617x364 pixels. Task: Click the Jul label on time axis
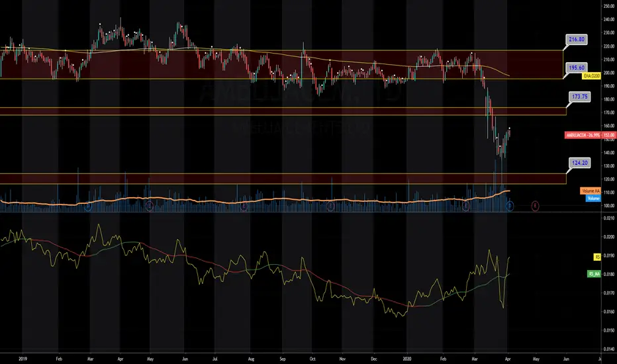coord(215,359)
